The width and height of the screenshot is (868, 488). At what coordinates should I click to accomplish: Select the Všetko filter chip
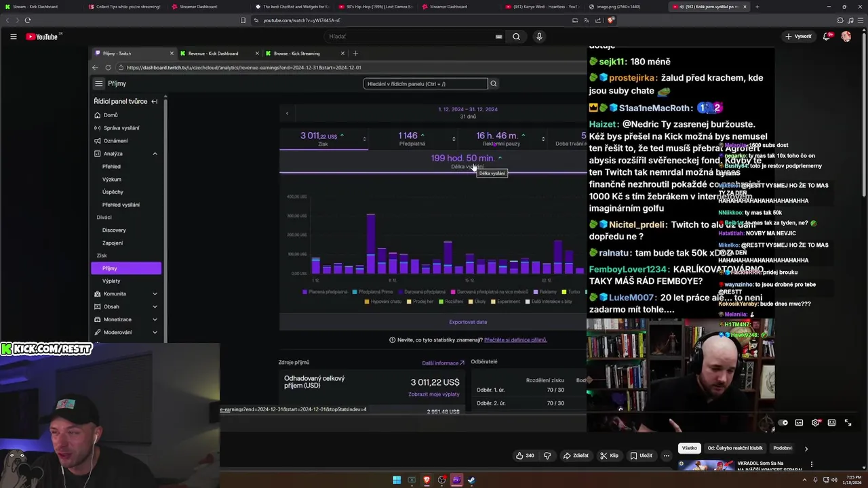pos(689,448)
